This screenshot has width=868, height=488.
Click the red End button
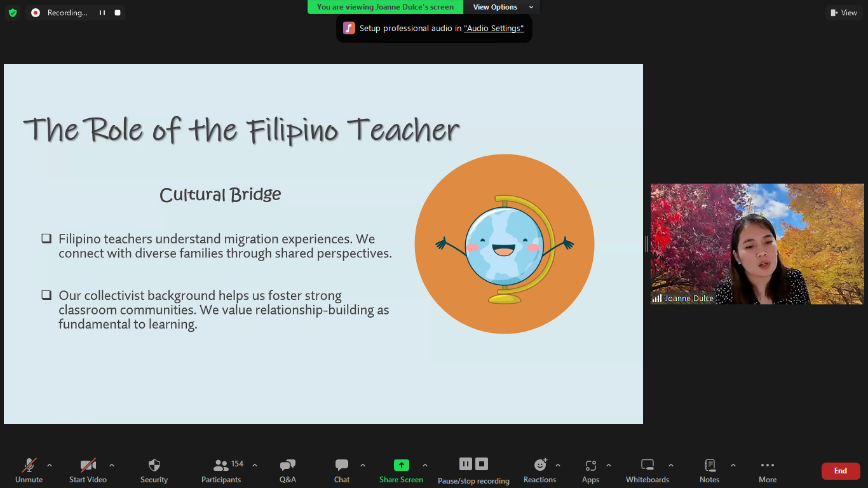click(840, 471)
